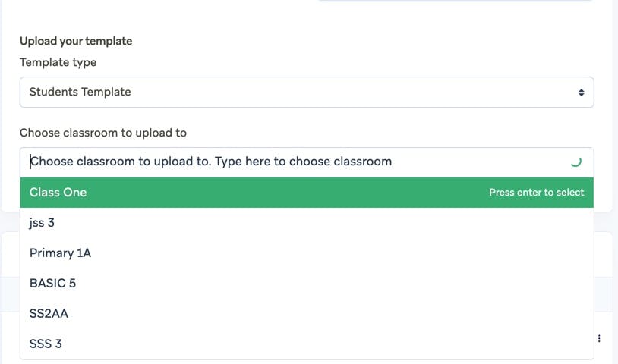The image size is (618, 364).
Task: Click the 'Upload your template' heading
Action: (76, 41)
